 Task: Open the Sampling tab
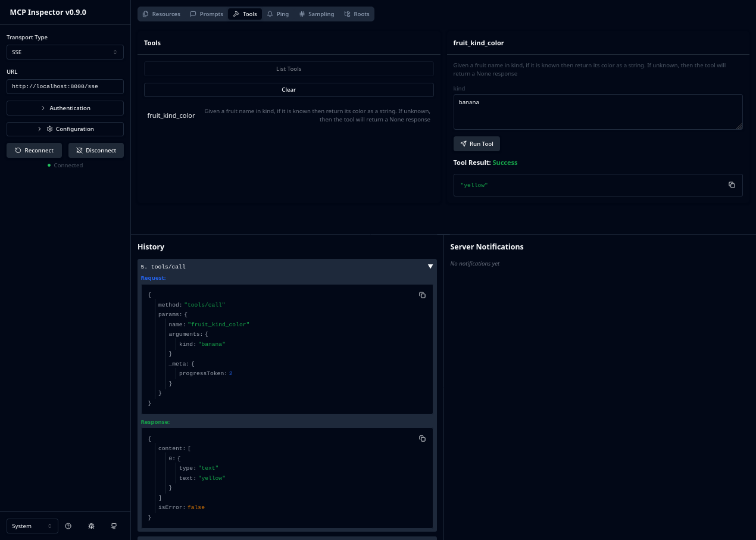tap(317, 14)
